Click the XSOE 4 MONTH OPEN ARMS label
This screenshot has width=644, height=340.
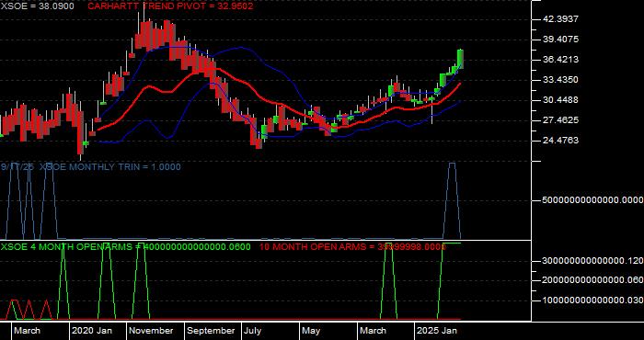tap(125, 247)
